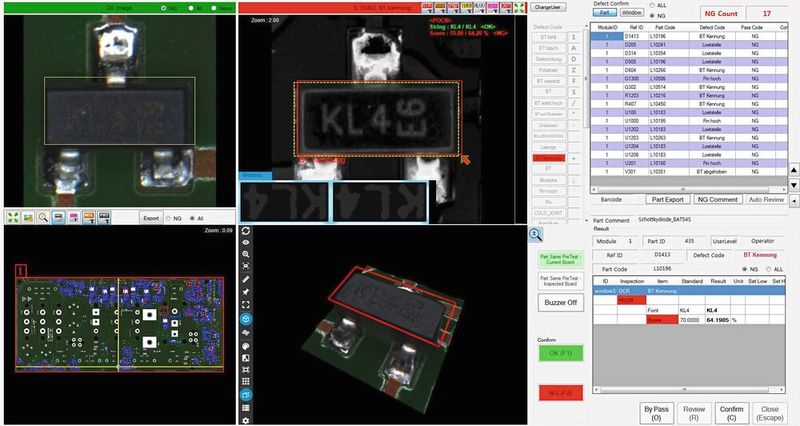800x426 pixels.
Task: Click the By Pass (O) button
Action: [656, 413]
